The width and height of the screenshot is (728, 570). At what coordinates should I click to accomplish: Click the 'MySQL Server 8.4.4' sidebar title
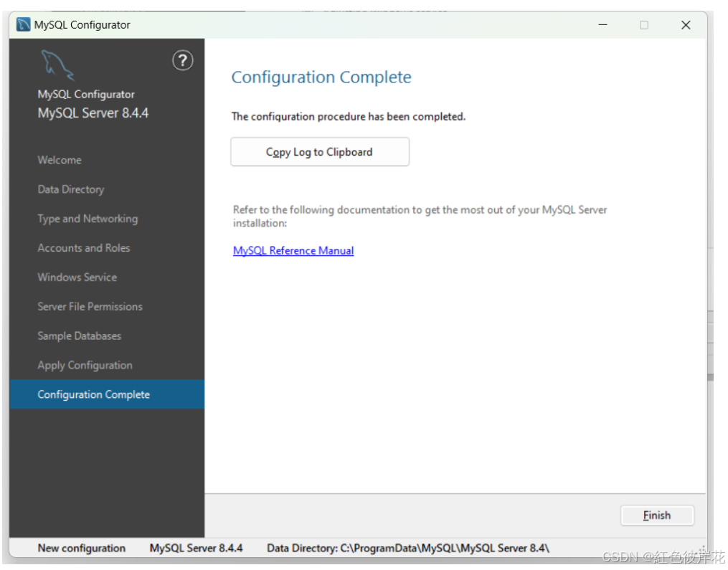(93, 113)
